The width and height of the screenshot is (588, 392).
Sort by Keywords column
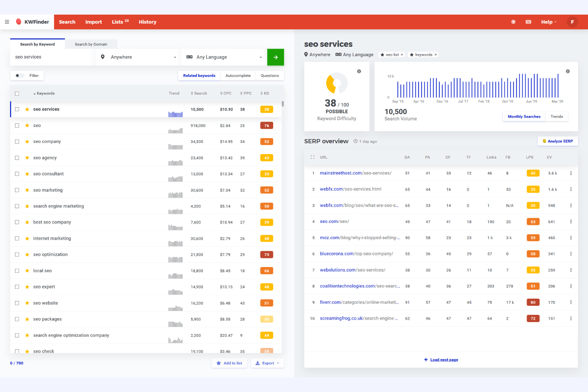pos(44,93)
